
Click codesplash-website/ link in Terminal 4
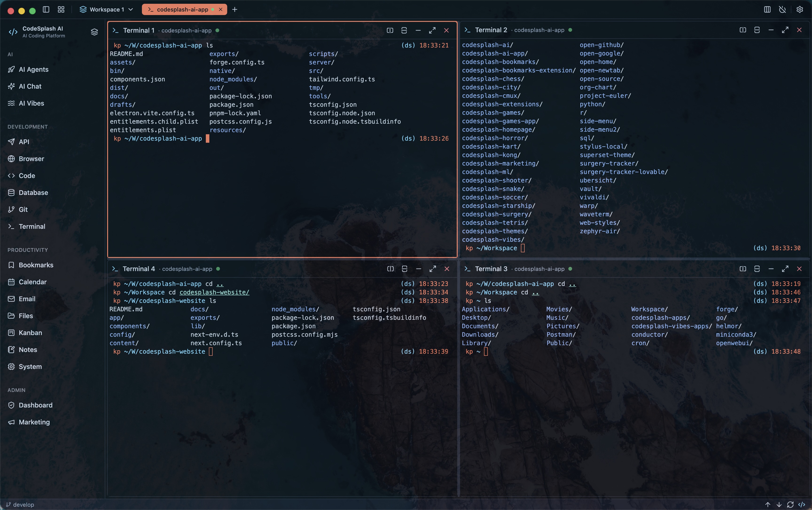214,292
